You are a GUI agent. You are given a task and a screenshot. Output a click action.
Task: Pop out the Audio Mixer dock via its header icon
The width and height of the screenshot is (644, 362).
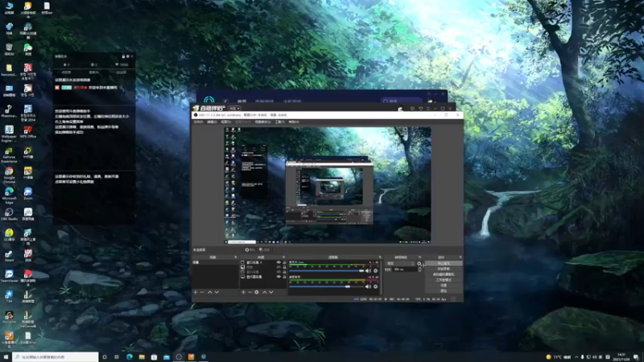click(x=380, y=257)
